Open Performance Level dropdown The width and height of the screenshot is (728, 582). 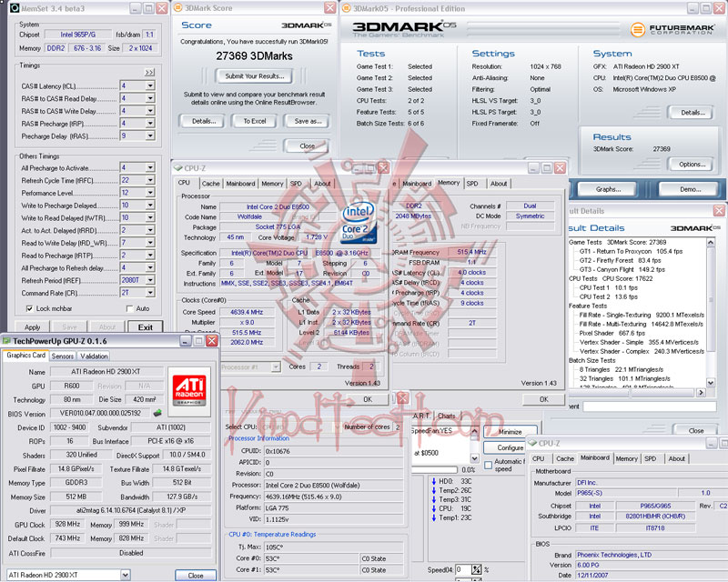[x=150, y=193]
